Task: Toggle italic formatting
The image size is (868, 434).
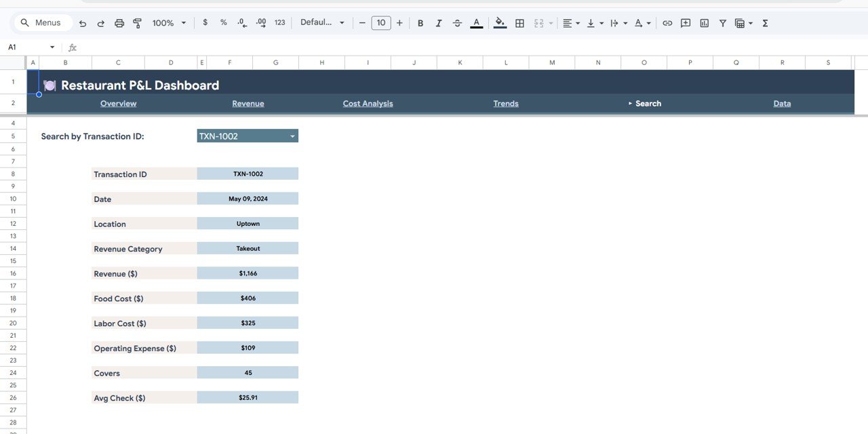Action: [438, 22]
